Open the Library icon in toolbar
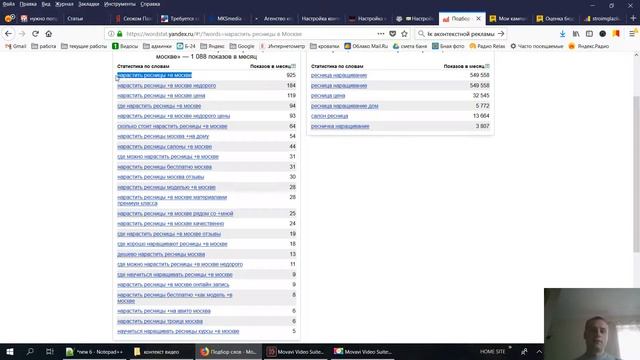The image size is (640, 360). click(576, 34)
